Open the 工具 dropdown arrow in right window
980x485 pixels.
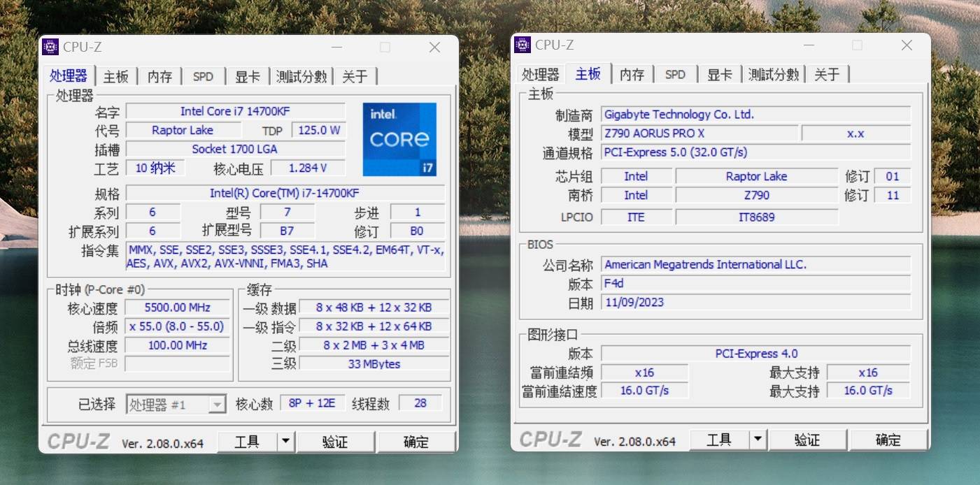758,439
